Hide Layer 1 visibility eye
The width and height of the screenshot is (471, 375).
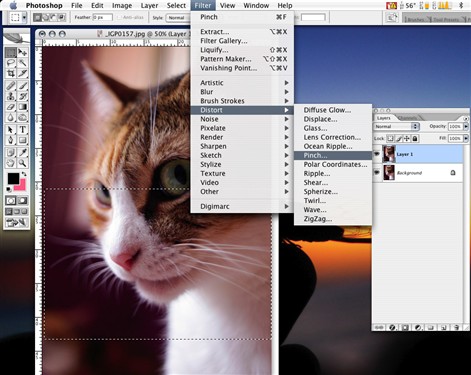coord(377,154)
